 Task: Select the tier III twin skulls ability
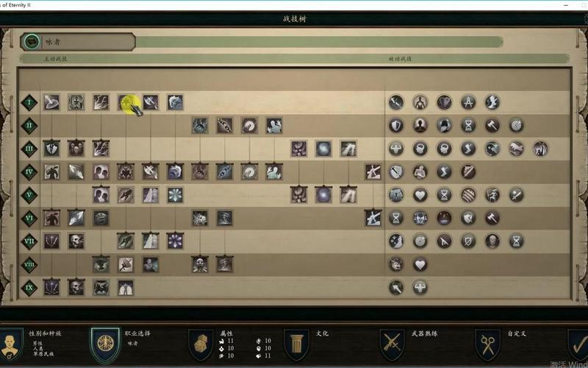point(76,149)
